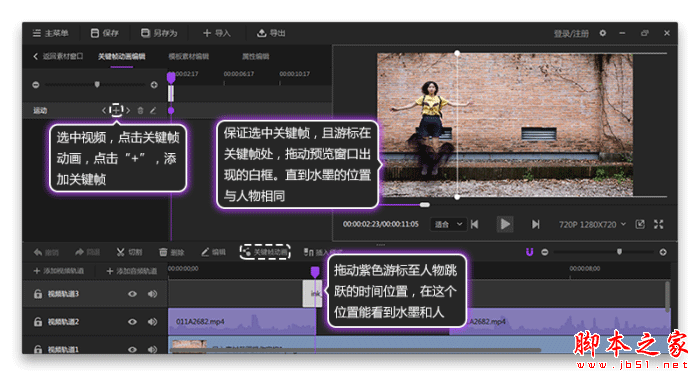Screen dimensions: 700x376
Task: Toggle lock on 视频轨道3
Action: [x=38, y=293]
